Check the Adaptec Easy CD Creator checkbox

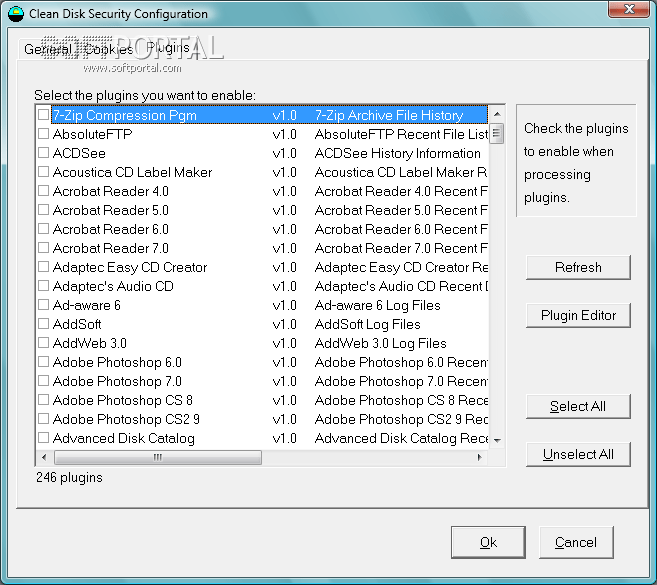tap(44, 267)
